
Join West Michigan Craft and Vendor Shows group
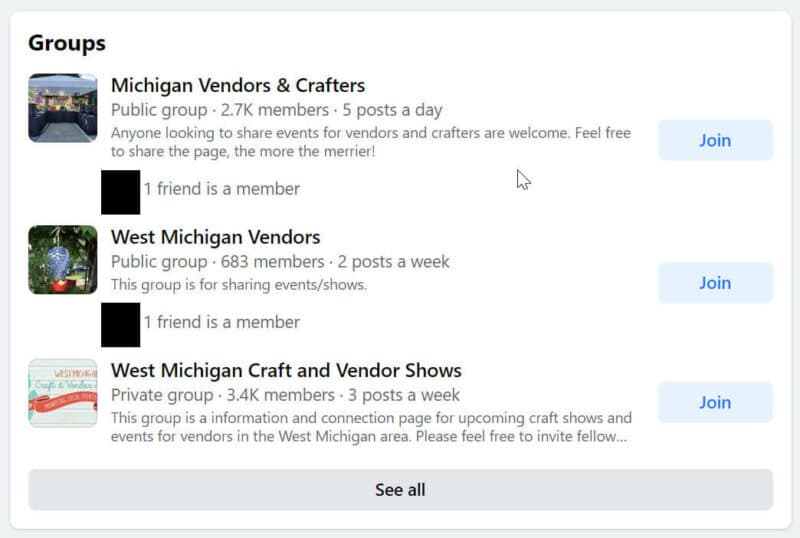pos(714,402)
